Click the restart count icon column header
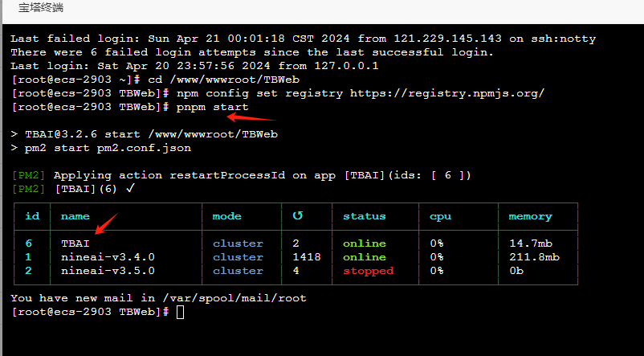The width and height of the screenshot is (644, 356). click(x=298, y=216)
